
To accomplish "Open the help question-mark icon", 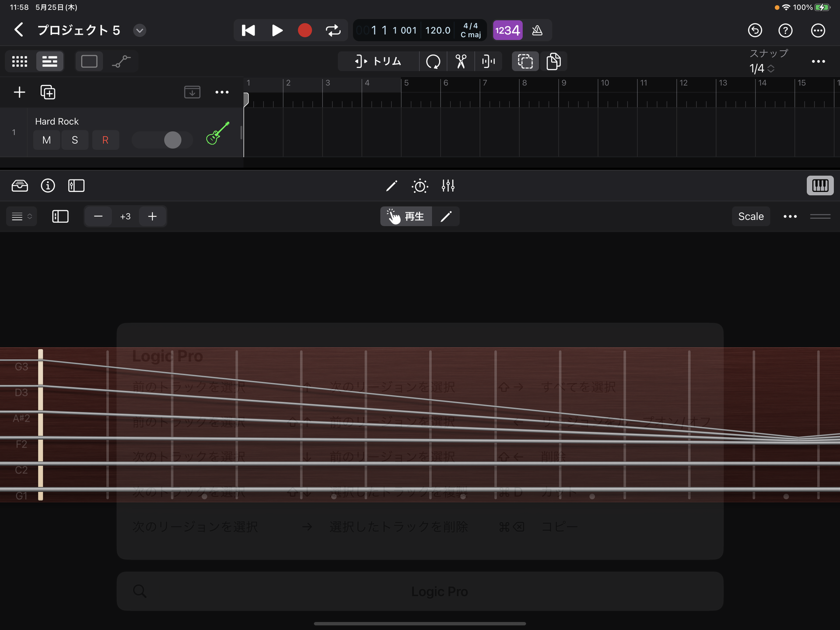I will [785, 31].
